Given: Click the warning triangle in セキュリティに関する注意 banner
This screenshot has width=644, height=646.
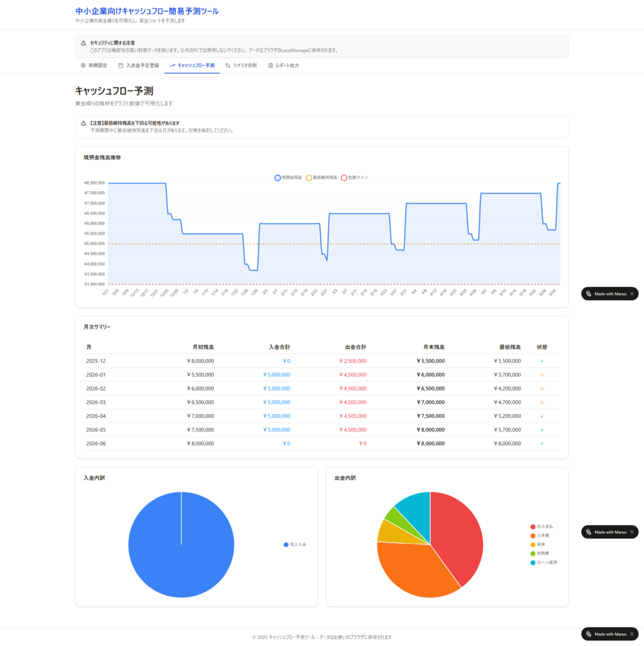Looking at the screenshot, I should [x=83, y=43].
